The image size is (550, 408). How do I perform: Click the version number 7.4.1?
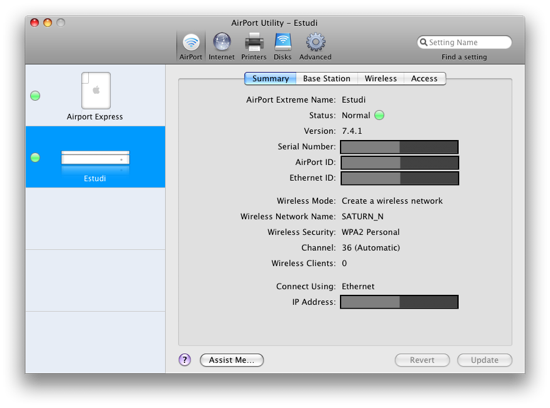click(x=352, y=131)
